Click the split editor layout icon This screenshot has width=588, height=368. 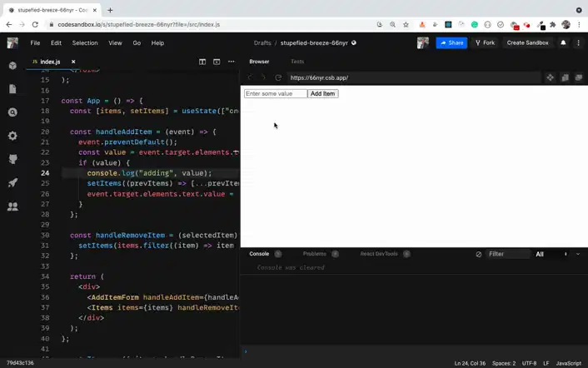point(202,62)
